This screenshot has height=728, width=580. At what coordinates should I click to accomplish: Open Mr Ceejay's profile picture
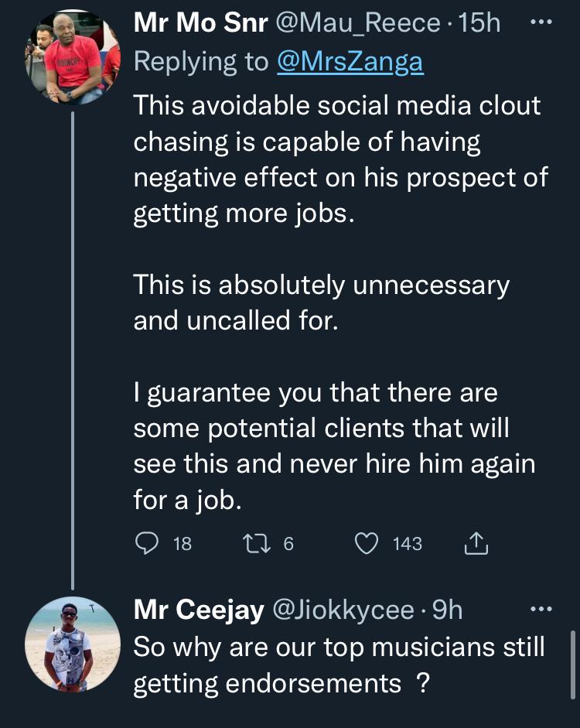73,645
